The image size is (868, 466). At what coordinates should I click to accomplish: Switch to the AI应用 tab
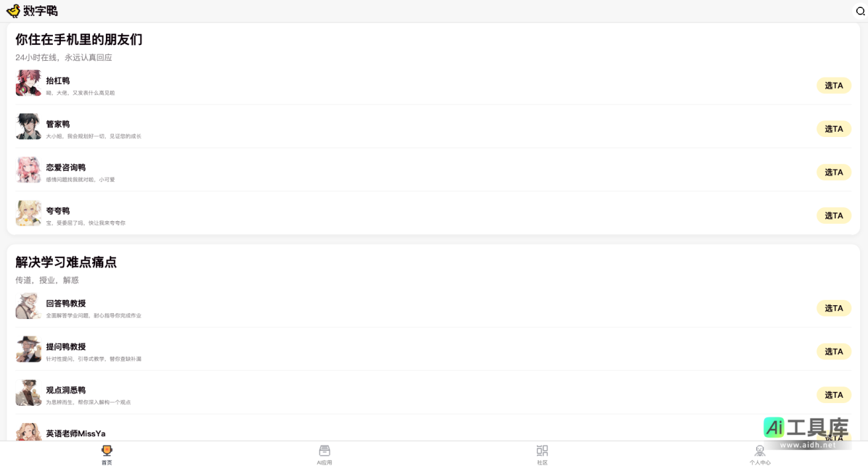pyautogui.click(x=324, y=454)
